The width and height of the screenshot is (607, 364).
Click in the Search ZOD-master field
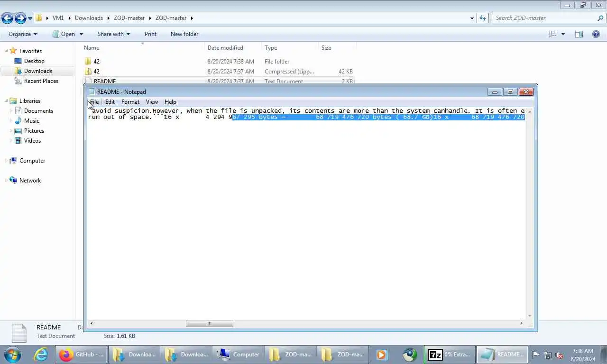coord(543,18)
